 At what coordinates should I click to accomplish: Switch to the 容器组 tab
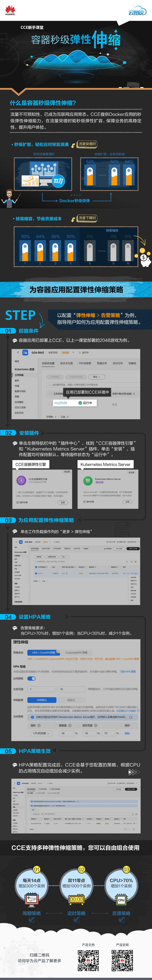[x=132, y=363]
